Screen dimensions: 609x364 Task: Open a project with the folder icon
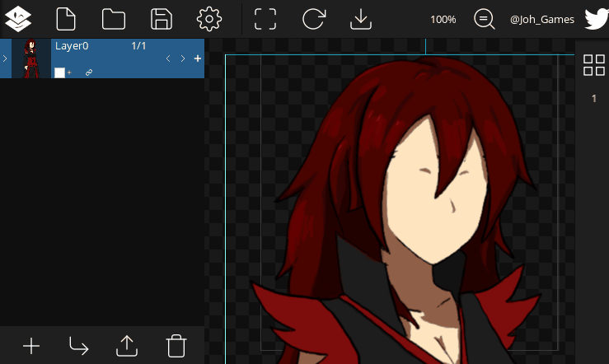click(x=114, y=19)
